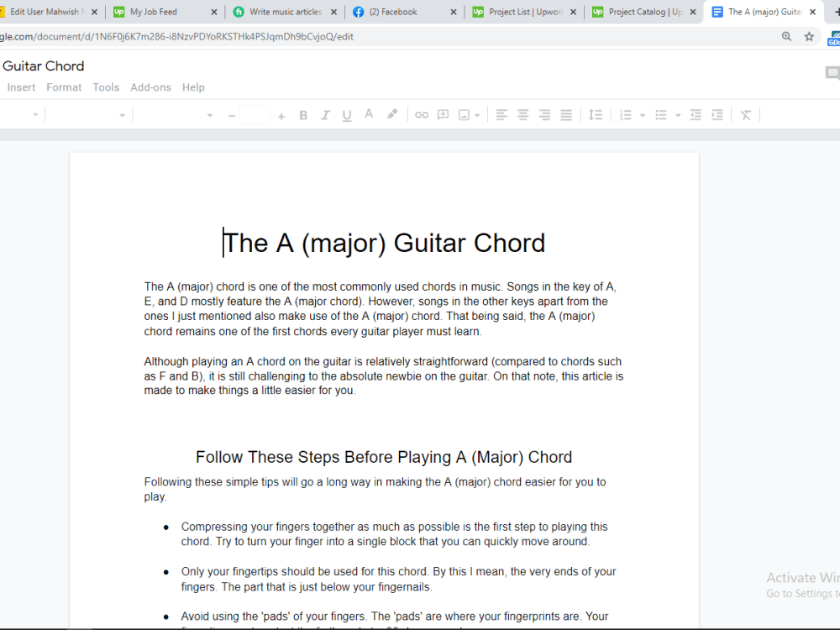Image resolution: width=840 pixels, height=630 pixels.
Task: Add a comment using toolbar icon
Action: 443,114
